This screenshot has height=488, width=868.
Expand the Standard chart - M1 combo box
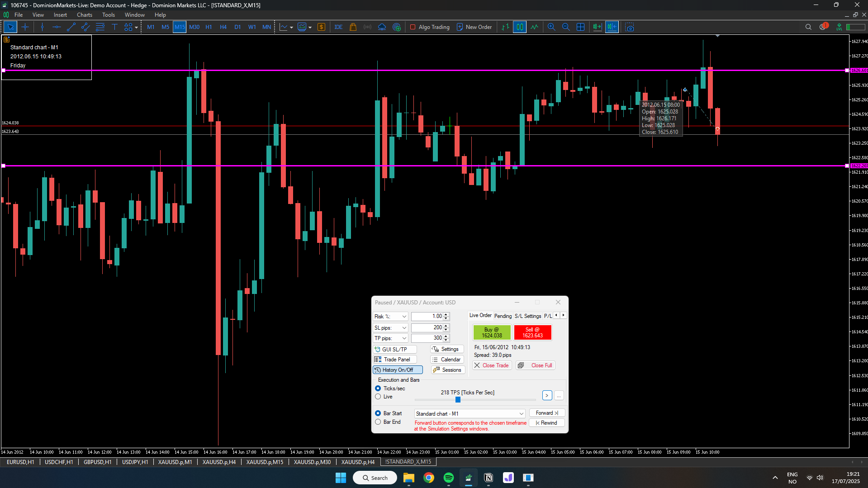(470, 414)
